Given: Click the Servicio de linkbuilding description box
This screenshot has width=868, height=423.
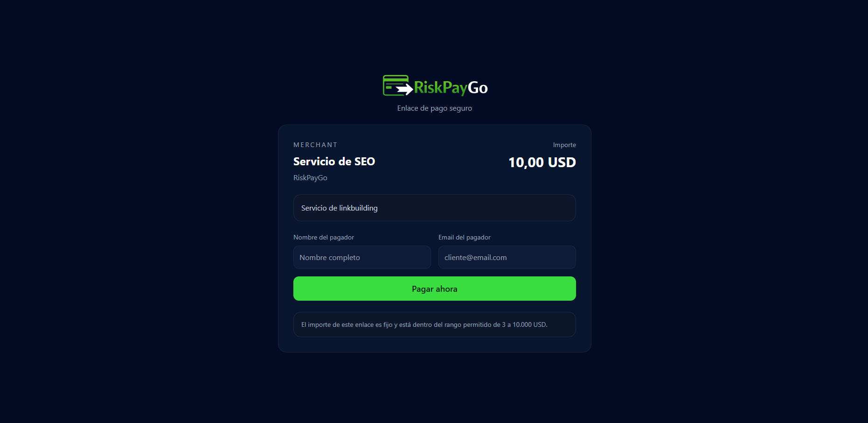Looking at the screenshot, I should [435, 208].
